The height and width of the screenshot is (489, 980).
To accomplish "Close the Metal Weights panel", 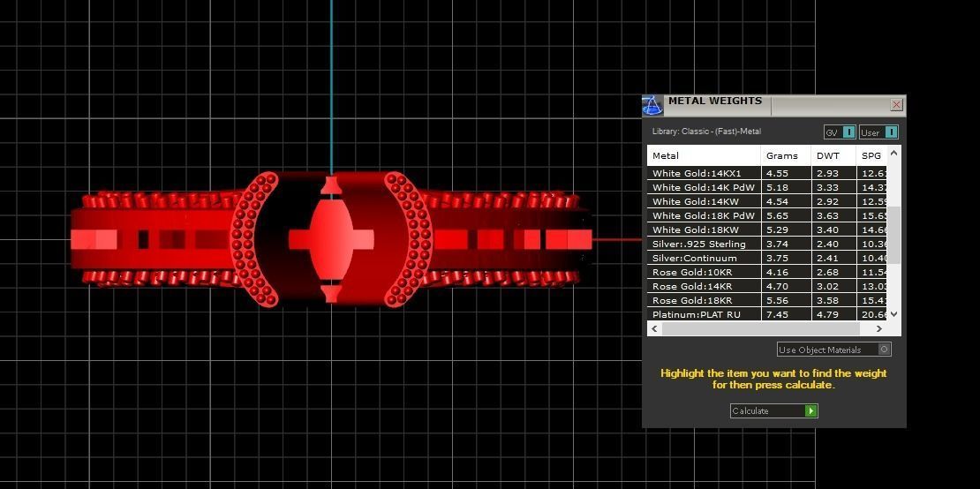I will pyautogui.click(x=896, y=105).
